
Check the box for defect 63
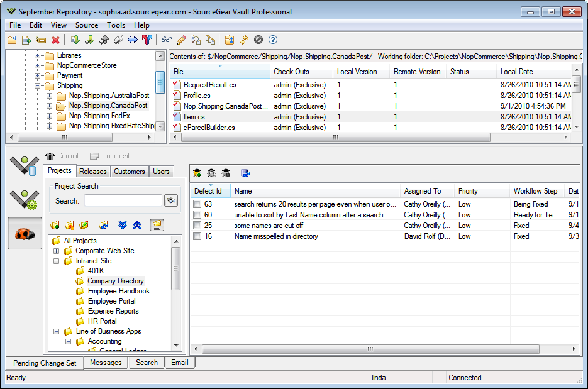click(x=197, y=204)
